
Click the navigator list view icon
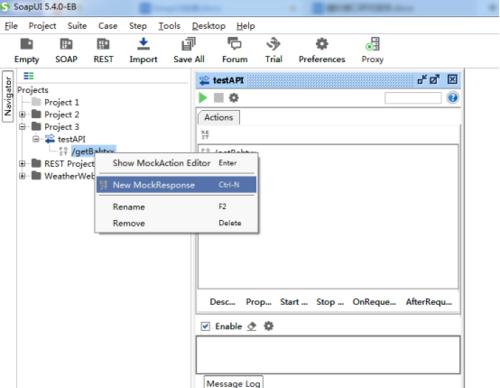coord(29,76)
